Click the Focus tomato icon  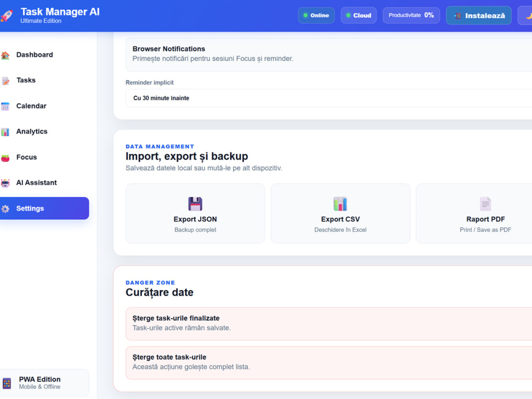[x=5, y=157]
